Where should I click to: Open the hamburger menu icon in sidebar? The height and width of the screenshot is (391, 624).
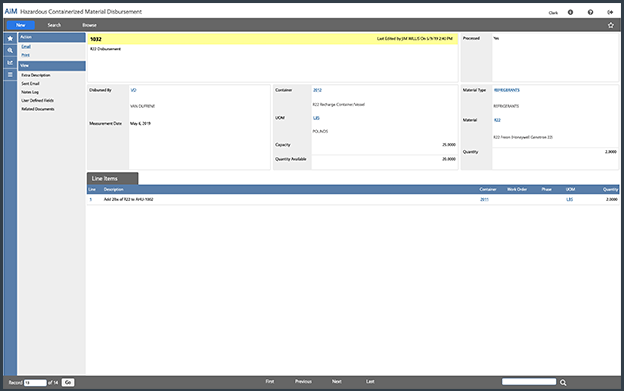click(10, 74)
